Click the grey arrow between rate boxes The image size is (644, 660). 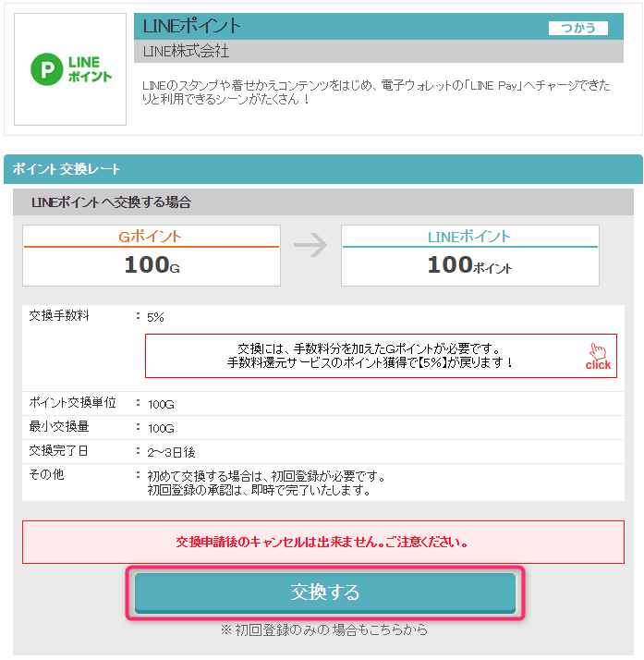[310, 245]
